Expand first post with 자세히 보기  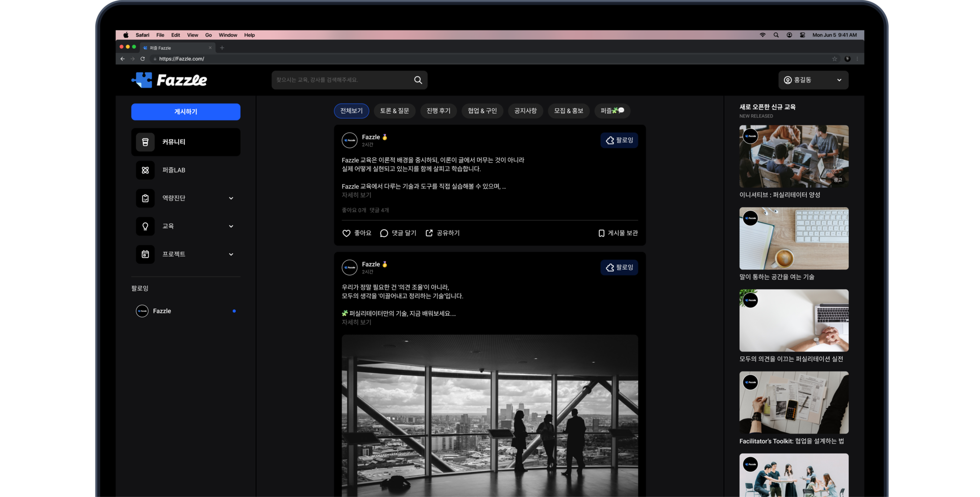pyautogui.click(x=356, y=195)
